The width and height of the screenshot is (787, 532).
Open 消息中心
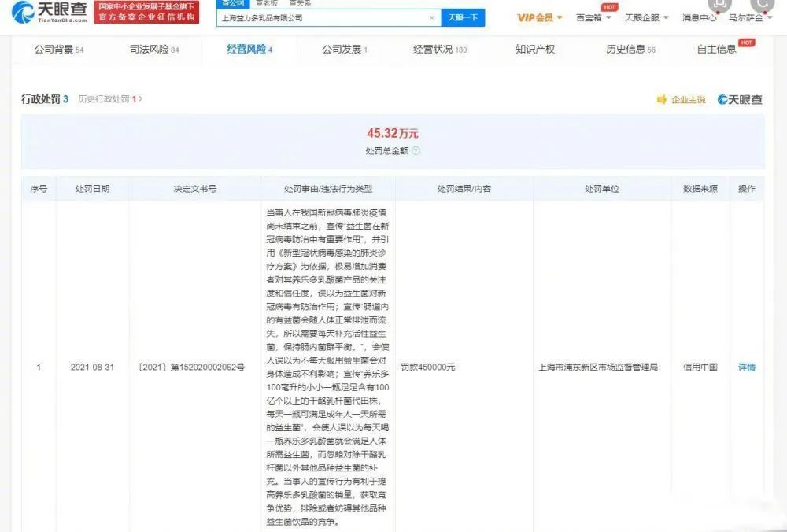pyautogui.click(x=699, y=17)
